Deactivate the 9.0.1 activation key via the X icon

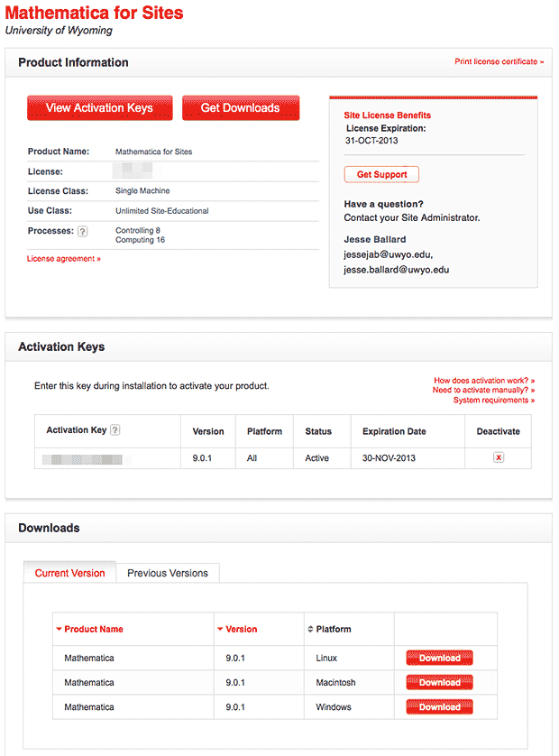point(499,457)
